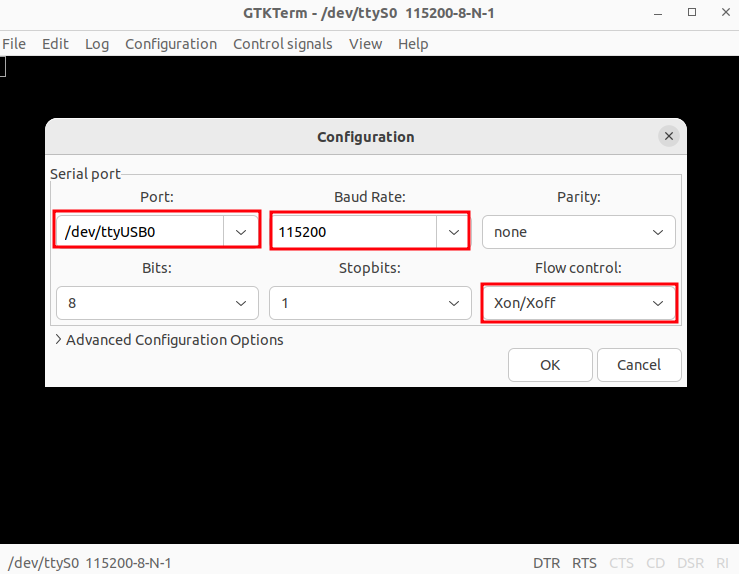Confirm settings with OK button

tap(550, 365)
